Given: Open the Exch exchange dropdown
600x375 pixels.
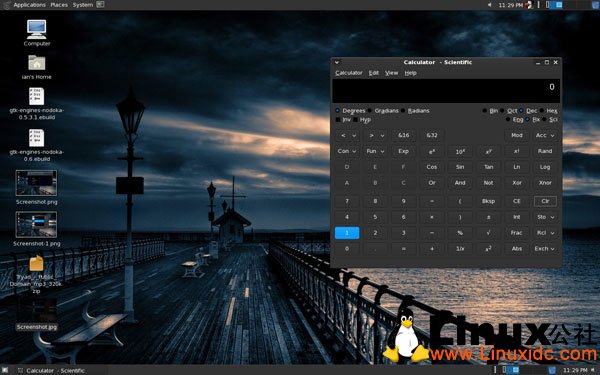Looking at the screenshot, I should click(x=545, y=249).
